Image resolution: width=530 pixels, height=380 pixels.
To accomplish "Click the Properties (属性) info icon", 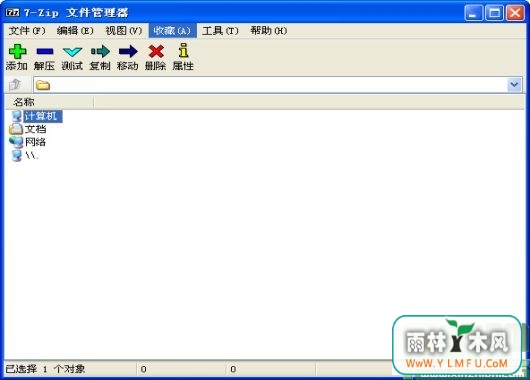I will point(183,50).
